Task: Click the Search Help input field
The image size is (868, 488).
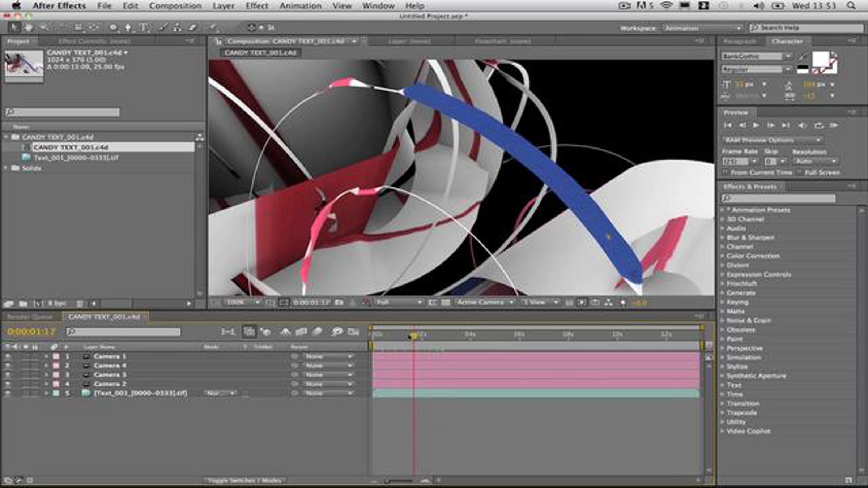Action: point(807,28)
